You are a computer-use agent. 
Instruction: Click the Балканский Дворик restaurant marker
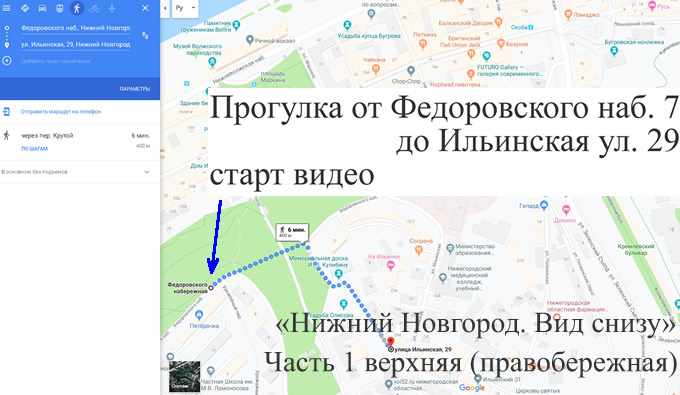tap(498, 22)
